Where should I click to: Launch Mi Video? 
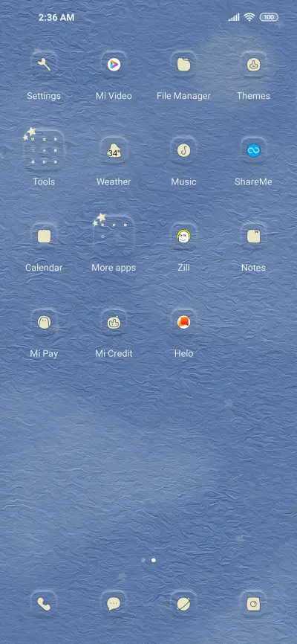[x=114, y=65]
